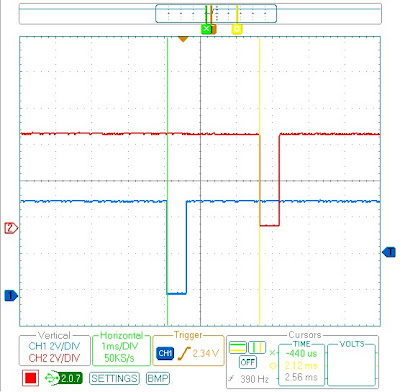Viewport: 400px width, 392px height.
Task: Save screenshot with the BMP button
Action: point(158,378)
